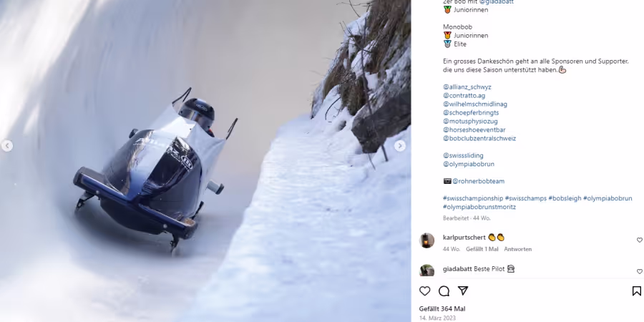644x322 pixels.
Task: Open the @allianz_schwyz profile link
Action: [x=467, y=87]
